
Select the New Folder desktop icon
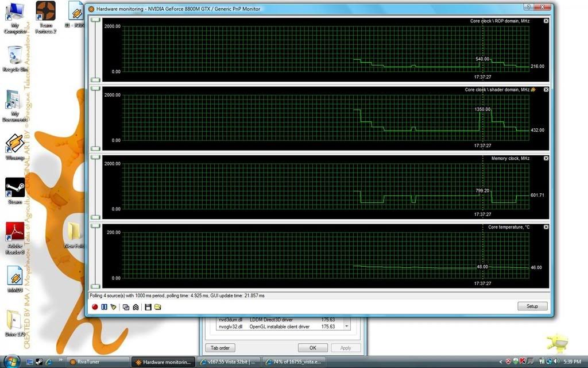[75, 235]
